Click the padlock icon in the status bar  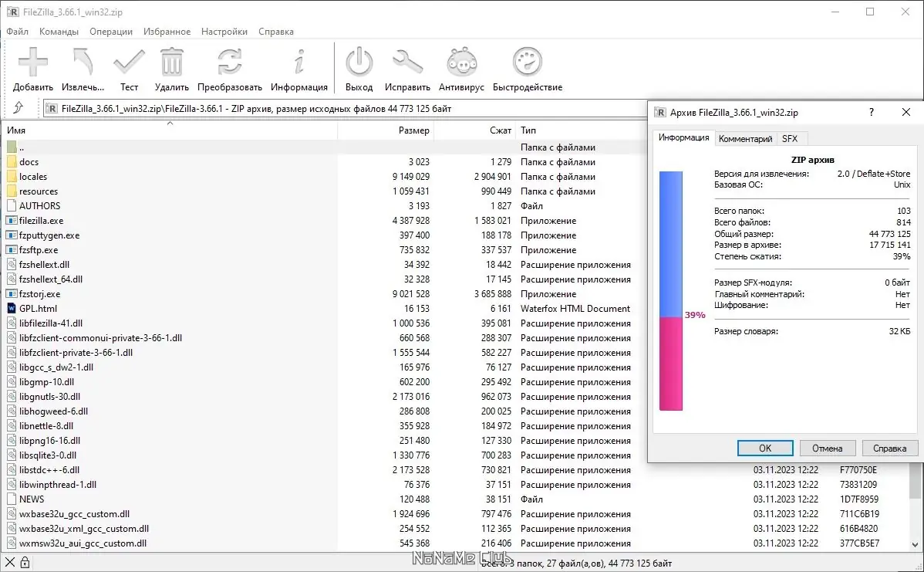[25, 562]
